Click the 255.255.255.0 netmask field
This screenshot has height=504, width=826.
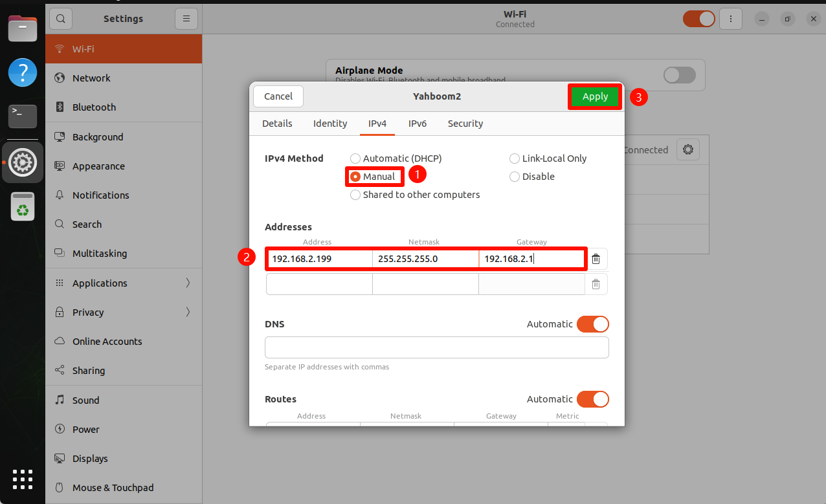(426, 259)
